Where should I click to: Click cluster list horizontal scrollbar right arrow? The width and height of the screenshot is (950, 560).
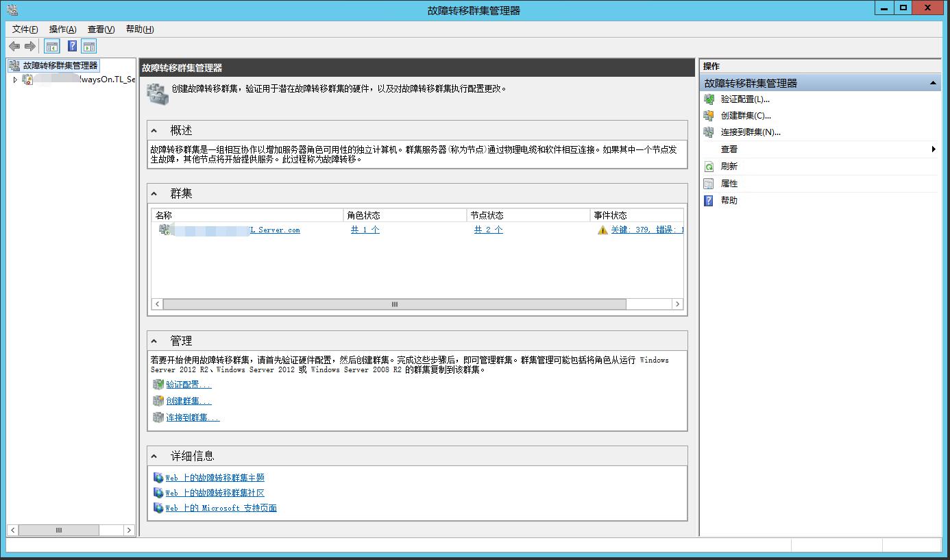(x=677, y=304)
